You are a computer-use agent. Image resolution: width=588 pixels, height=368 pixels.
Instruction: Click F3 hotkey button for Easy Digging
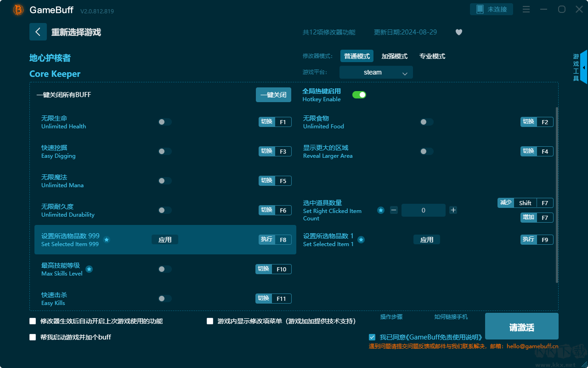coord(275,151)
